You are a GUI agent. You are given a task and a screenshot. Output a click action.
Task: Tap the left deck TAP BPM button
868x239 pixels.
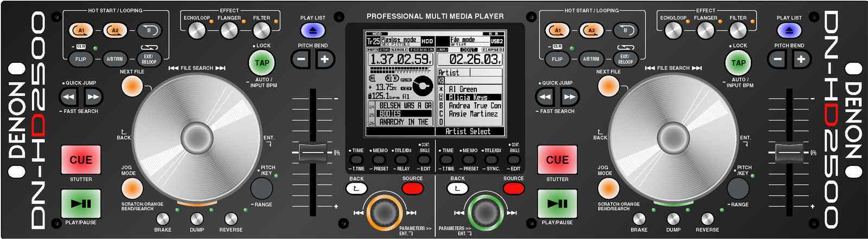pyautogui.click(x=262, y=63)
